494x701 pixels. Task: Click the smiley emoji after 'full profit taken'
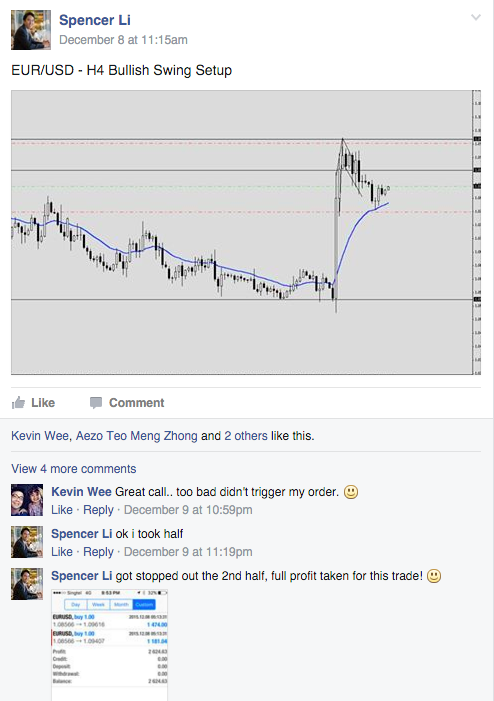[434, 576]
